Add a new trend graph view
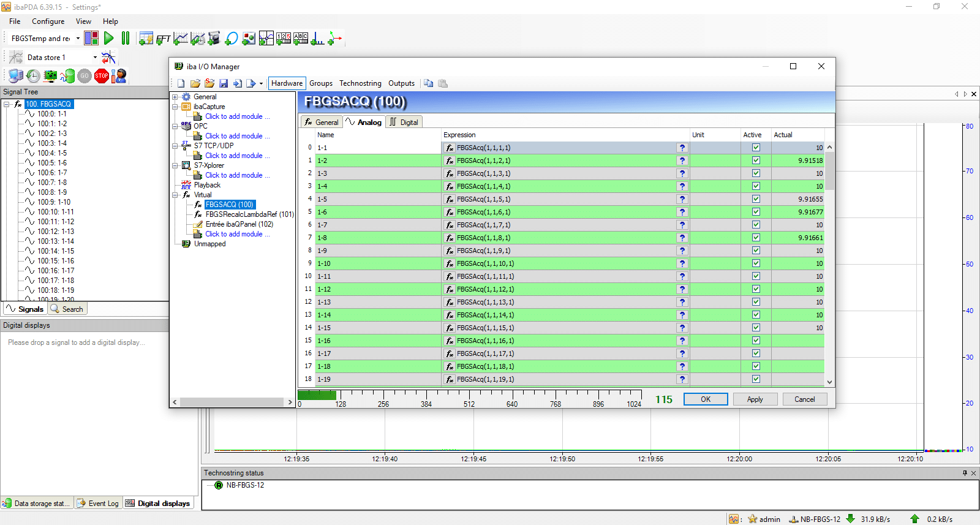 coord(180,39)
